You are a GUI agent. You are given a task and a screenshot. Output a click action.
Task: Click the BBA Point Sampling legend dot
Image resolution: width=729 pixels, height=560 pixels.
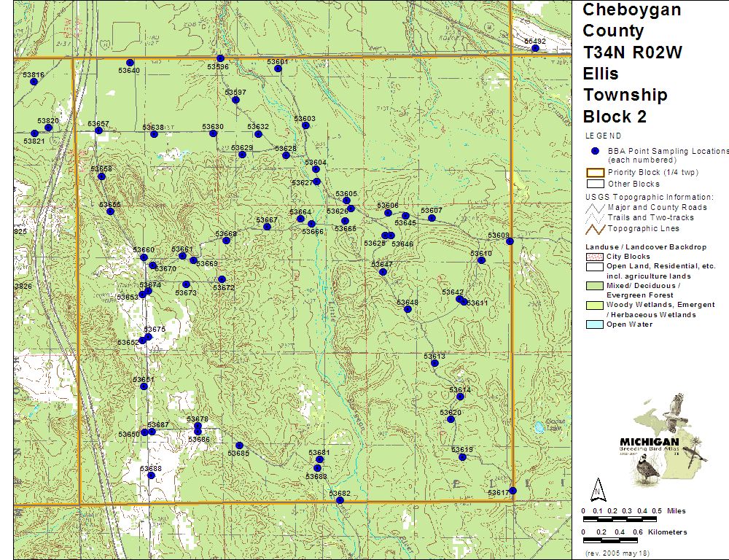[595, 151]
